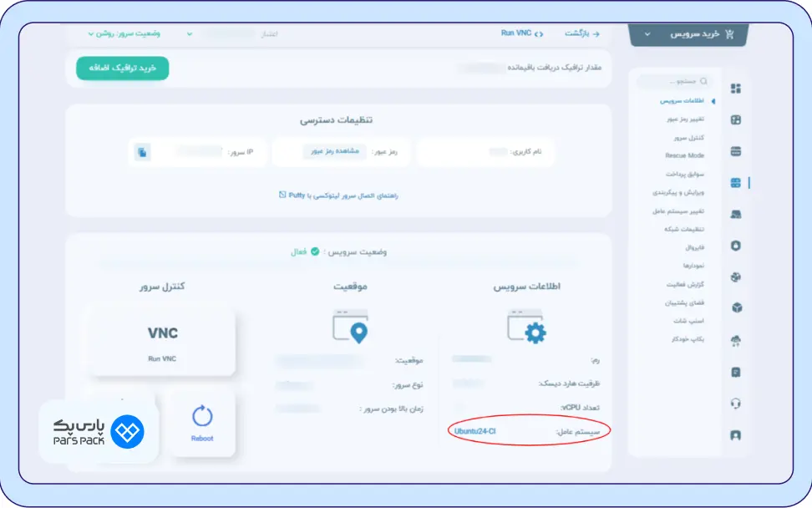Open the Putty connection guide link
Viewport: 812px width, 508px height.
[x=338, y=195]
